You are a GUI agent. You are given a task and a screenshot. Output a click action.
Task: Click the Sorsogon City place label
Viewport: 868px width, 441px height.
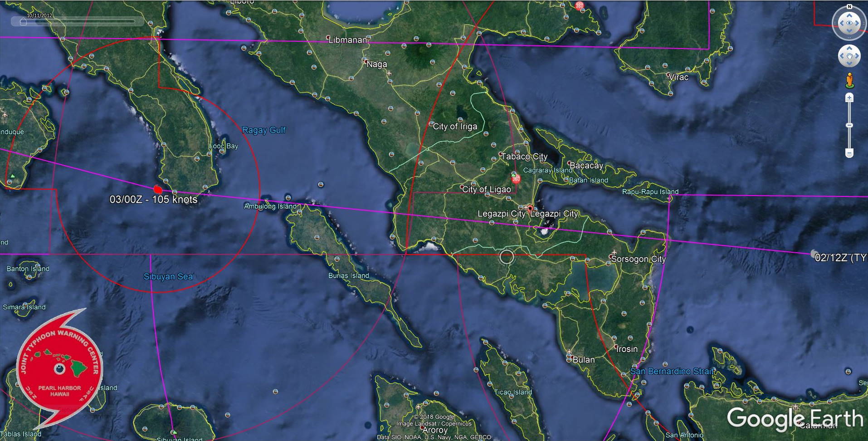point(638,259)
